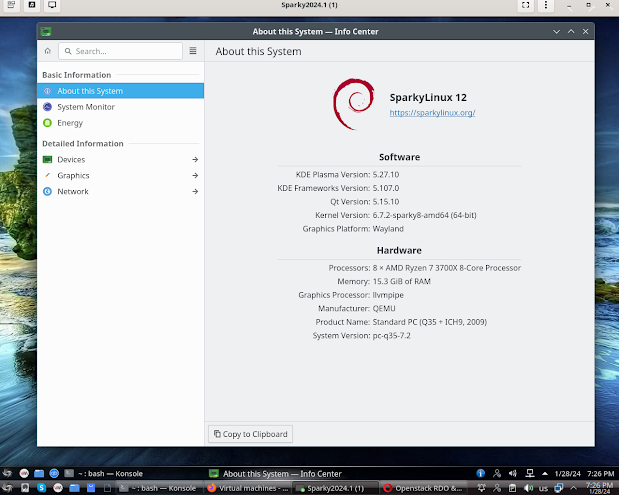
Task: Switch to bash Konsole in the inner taskbar
Action: pos(103,473)
